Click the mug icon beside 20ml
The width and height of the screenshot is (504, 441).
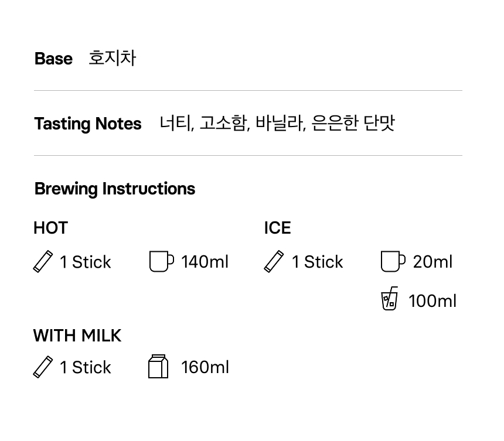point(393,262)
